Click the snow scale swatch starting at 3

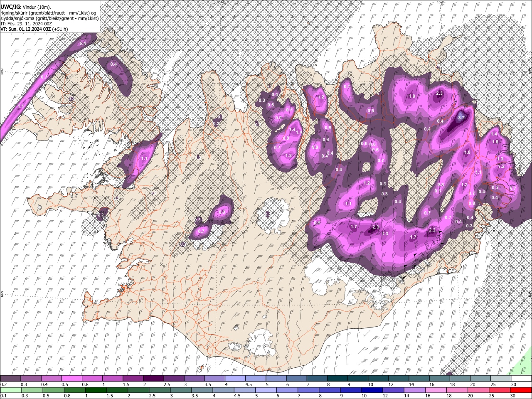tap(194, 378)
